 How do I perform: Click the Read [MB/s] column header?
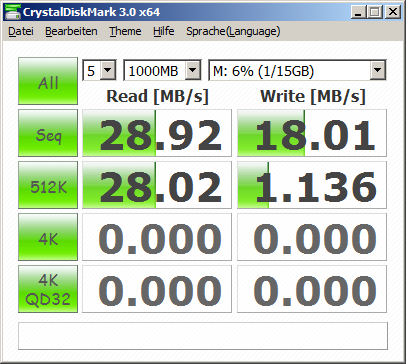(x=157, y=96)
